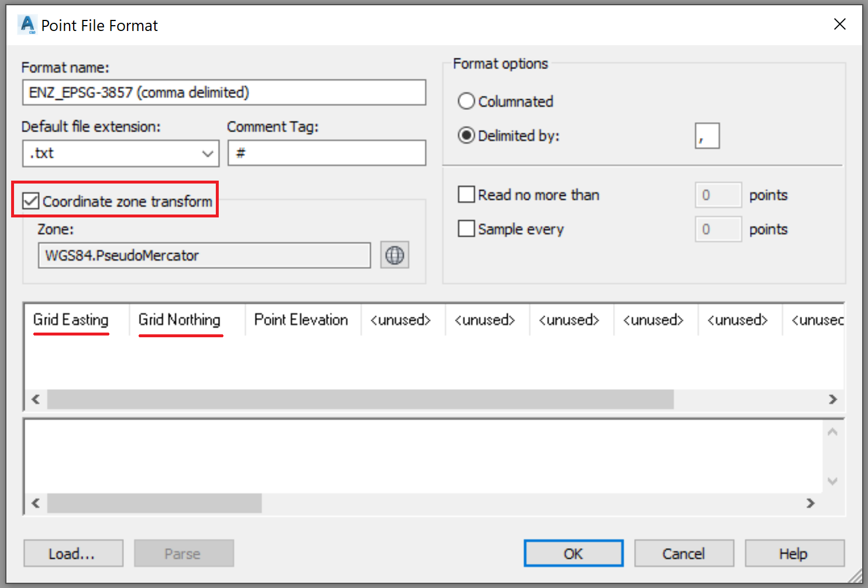Enable the Coordinate zone transform checkbox
The image size is (868, 588).
[x=30, y=201]
